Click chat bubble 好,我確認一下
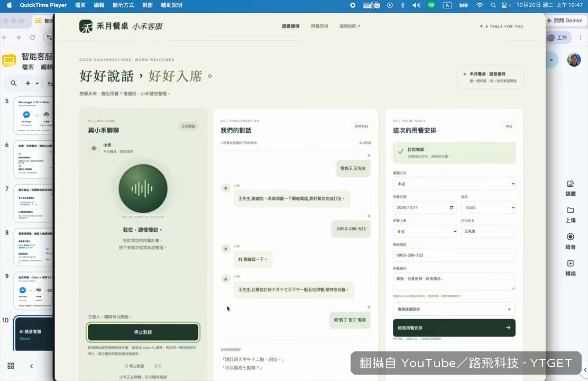Image resolution: width=588 pixels, height=381 pixels. 253,259
